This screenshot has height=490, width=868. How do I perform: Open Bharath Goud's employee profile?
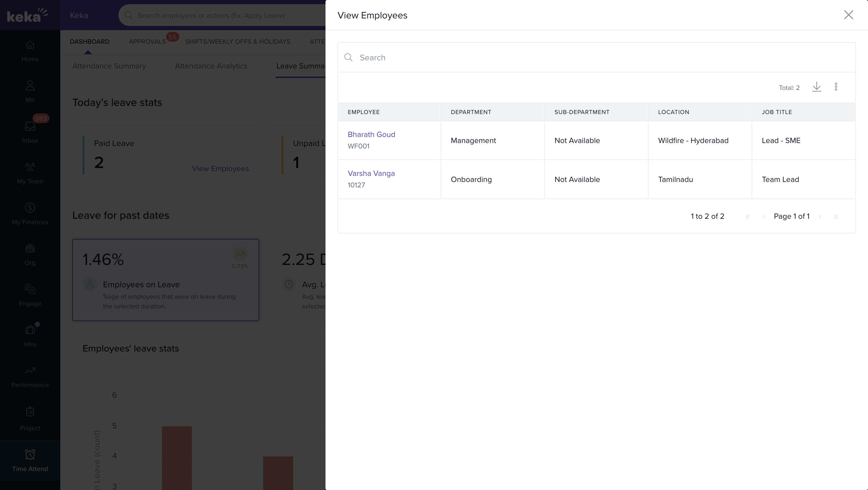[371, 134]
